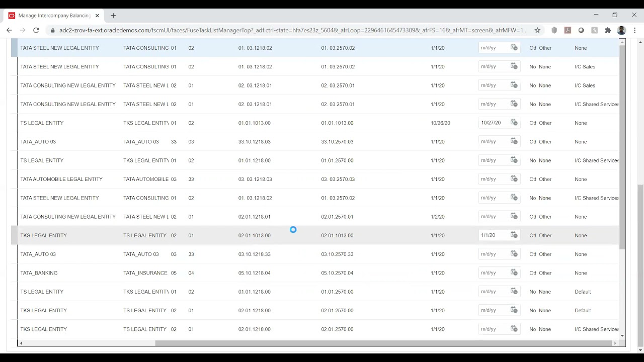Open calendar icon for TATA AUTOMOBILE LEGAL ENTITY row
Screen dimensions: 644x362
coord(514,179)
